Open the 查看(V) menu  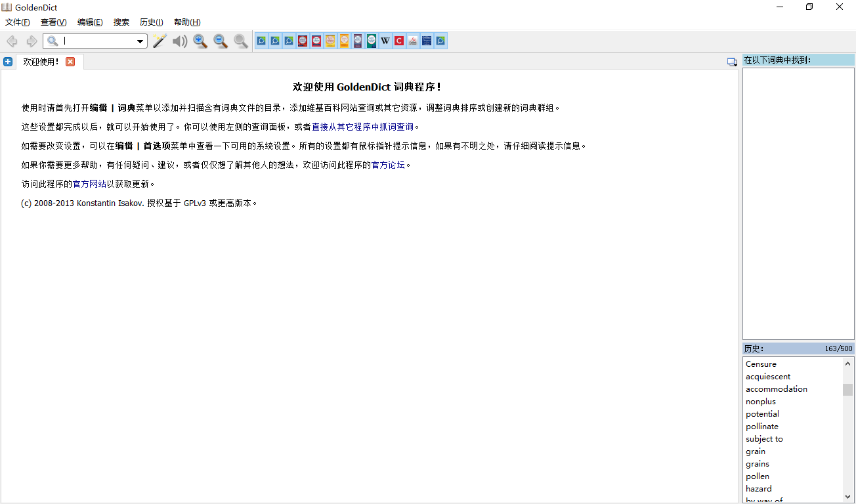[54, 22]
